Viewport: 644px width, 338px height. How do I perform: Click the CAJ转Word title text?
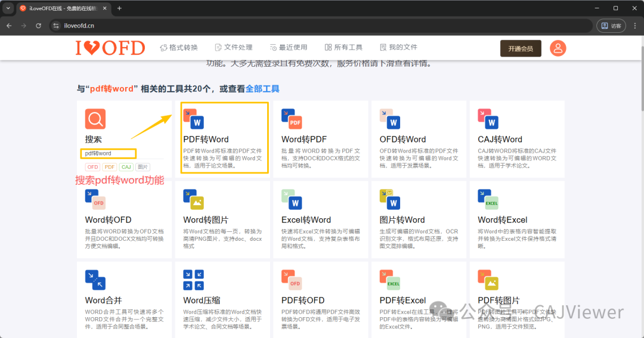pos(500,139)
